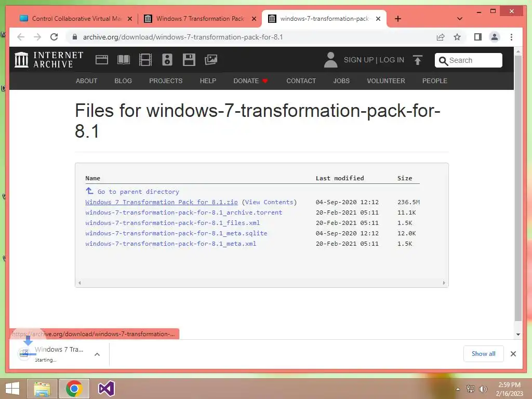Screen dimensions: 532x399
Task: Click the file list right scroll arrow
Action: (x=444, y=282)
